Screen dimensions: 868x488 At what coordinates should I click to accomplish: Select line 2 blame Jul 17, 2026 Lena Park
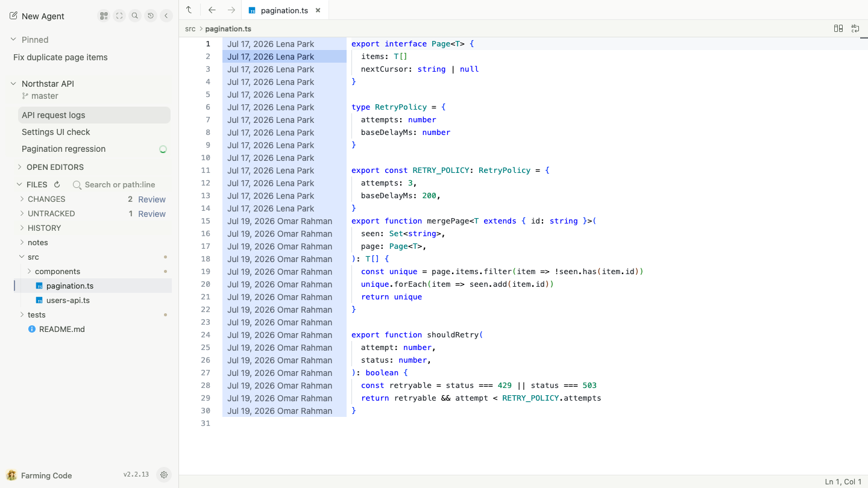coord(285,57)
